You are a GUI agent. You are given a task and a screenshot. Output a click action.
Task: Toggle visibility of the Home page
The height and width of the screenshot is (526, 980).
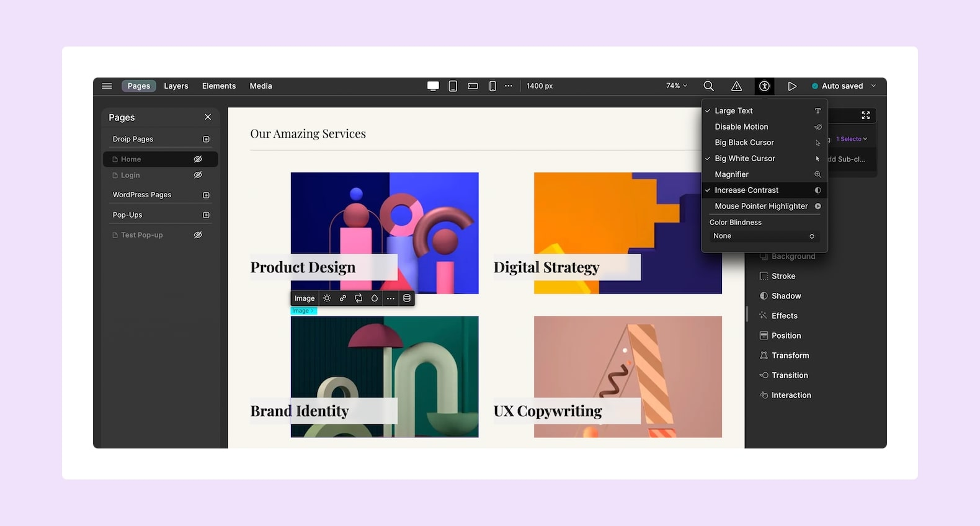[x=198, y=159]
